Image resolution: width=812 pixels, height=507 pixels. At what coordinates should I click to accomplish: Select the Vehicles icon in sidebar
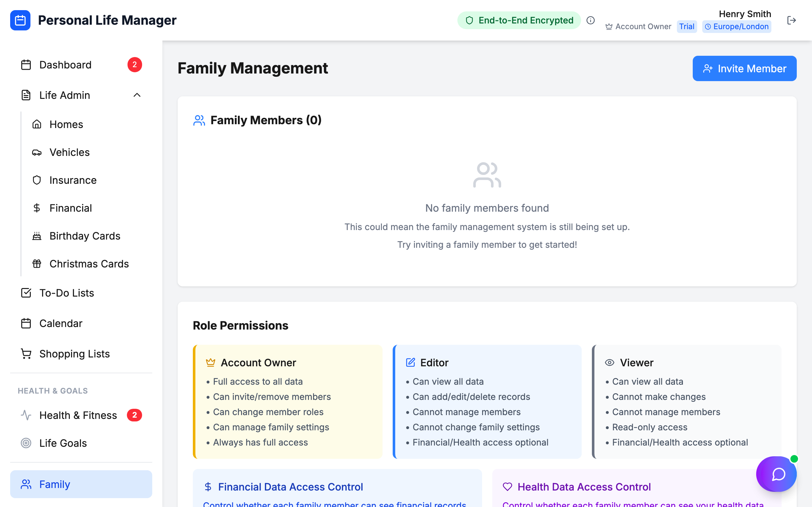[x=37, y=152]
